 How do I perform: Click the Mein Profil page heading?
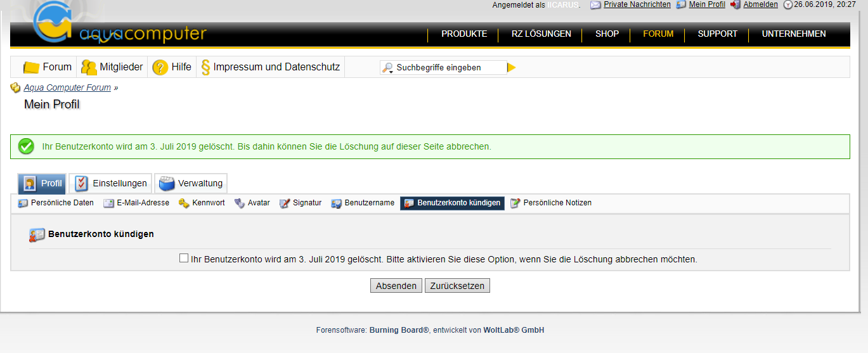[52, 105]
